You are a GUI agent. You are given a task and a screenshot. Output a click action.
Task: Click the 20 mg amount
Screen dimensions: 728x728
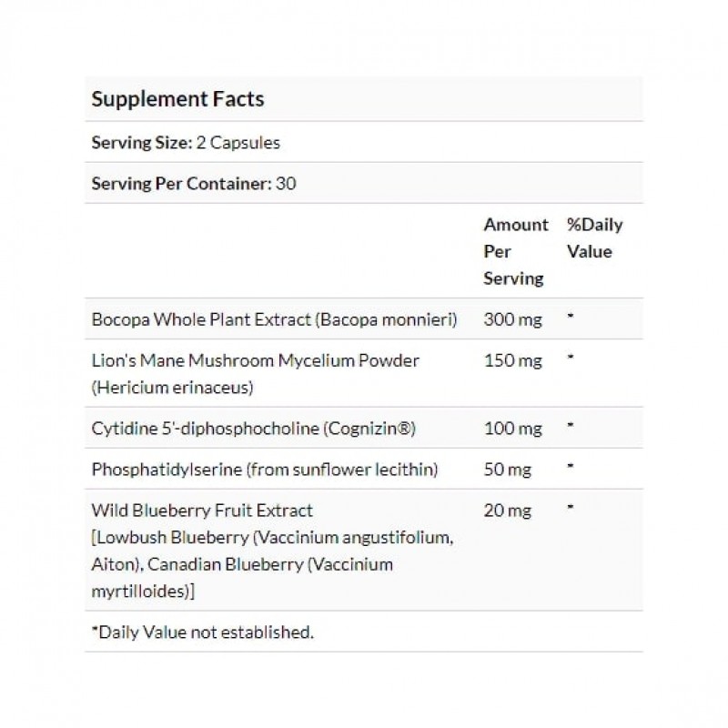pos(508,510)
